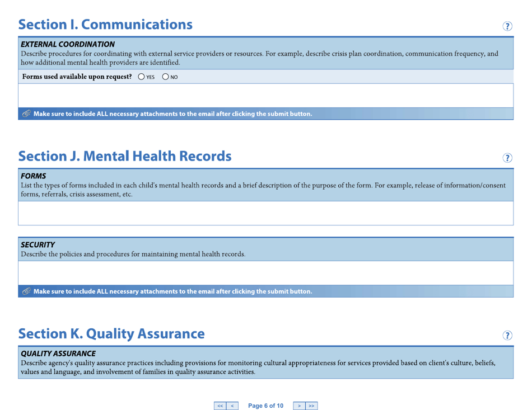Jump to the last page with the >> button

[311, 406]
